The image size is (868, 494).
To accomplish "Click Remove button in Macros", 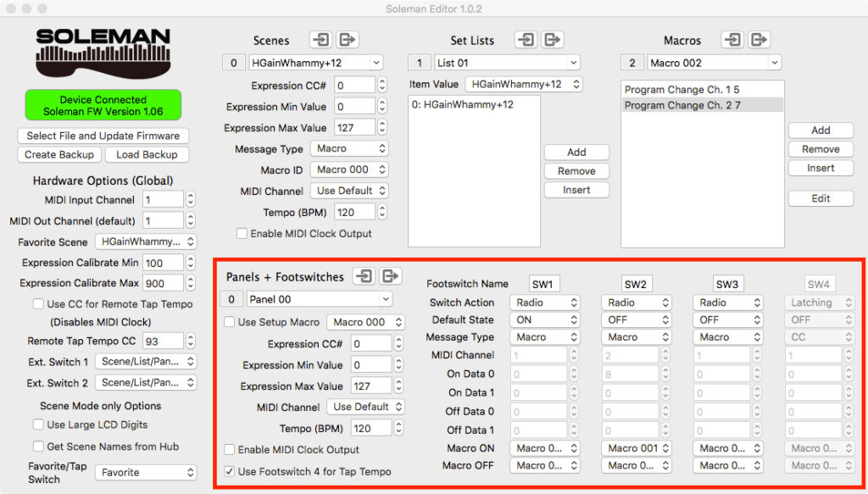I will click(x=821, y=149).
